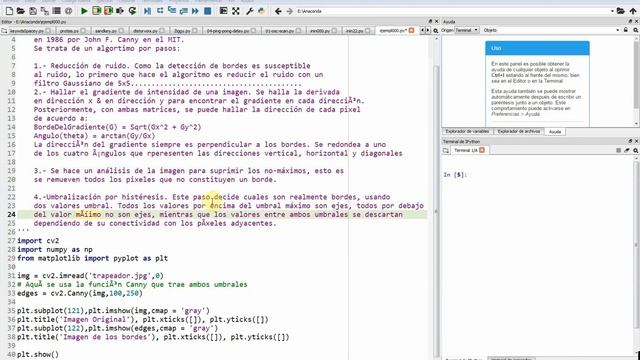Select the Explorador de variables tab
640x360 pixels.
pyautogui.click(x=467, y=131)
